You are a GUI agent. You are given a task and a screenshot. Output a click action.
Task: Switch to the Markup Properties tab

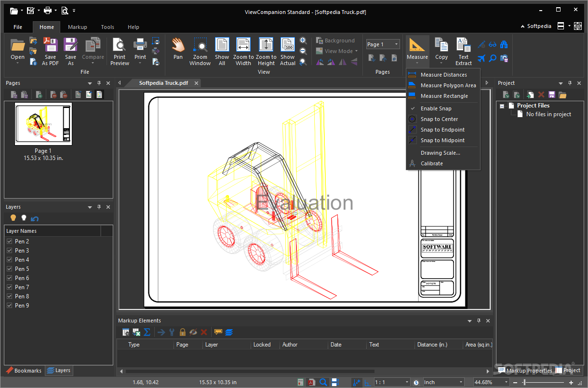(525, 371)
